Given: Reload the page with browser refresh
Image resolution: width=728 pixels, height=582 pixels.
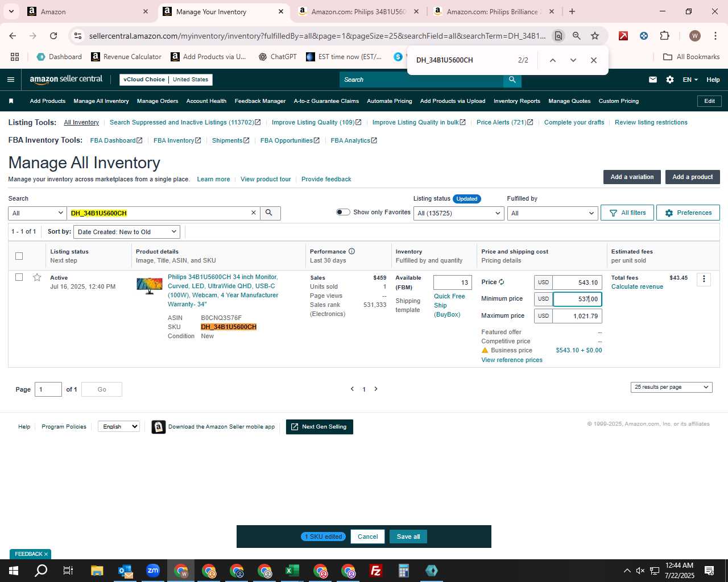Looking at the screenshot, I should [53, 36].
